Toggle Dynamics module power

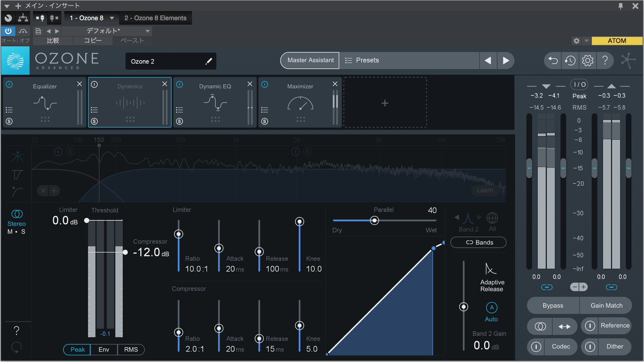[94, 84]
